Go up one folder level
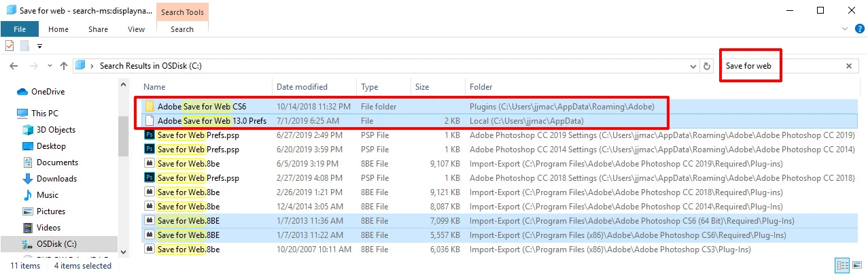Screen dimensions: 868x274 (x=63, y=66)
